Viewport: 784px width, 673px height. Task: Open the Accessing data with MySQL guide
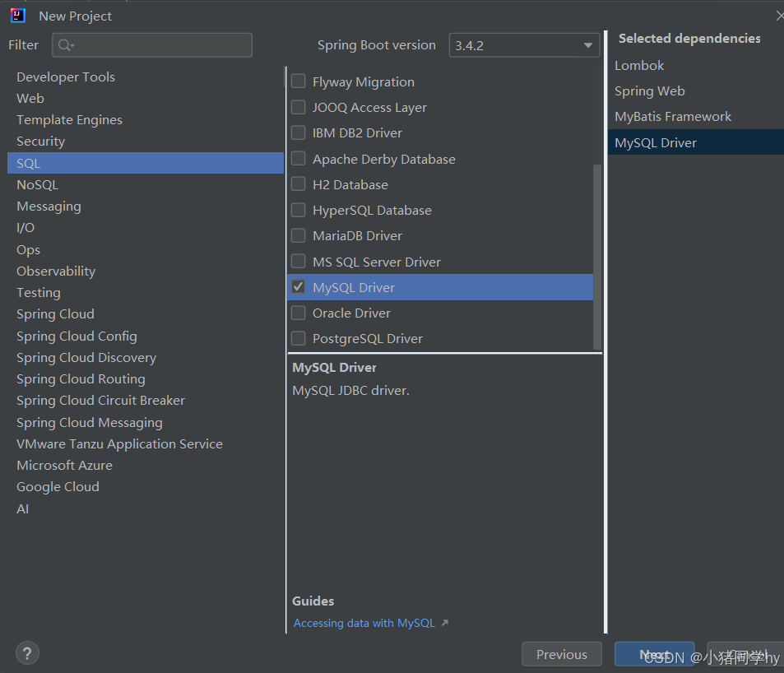(364, 623)
